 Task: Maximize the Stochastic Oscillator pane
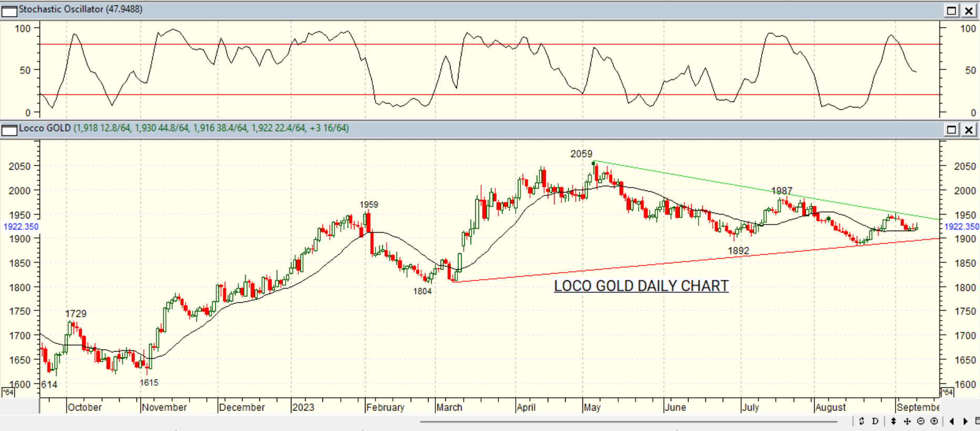click(952, 10)
